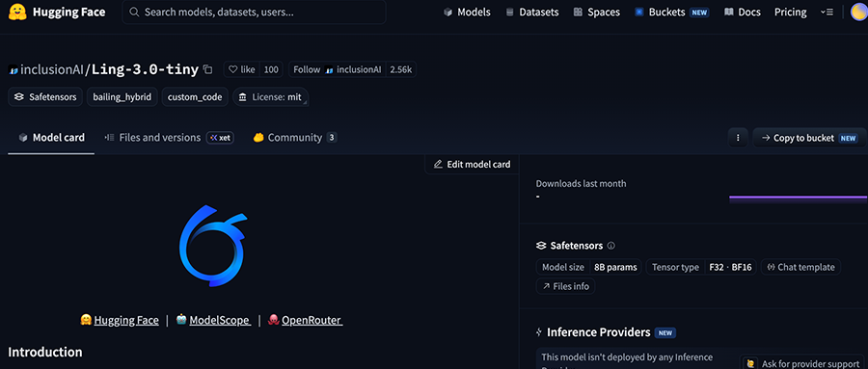Screen dimensions: 868x369
Task: Click Ask for provider support
Action: click(x=803, y=363)
